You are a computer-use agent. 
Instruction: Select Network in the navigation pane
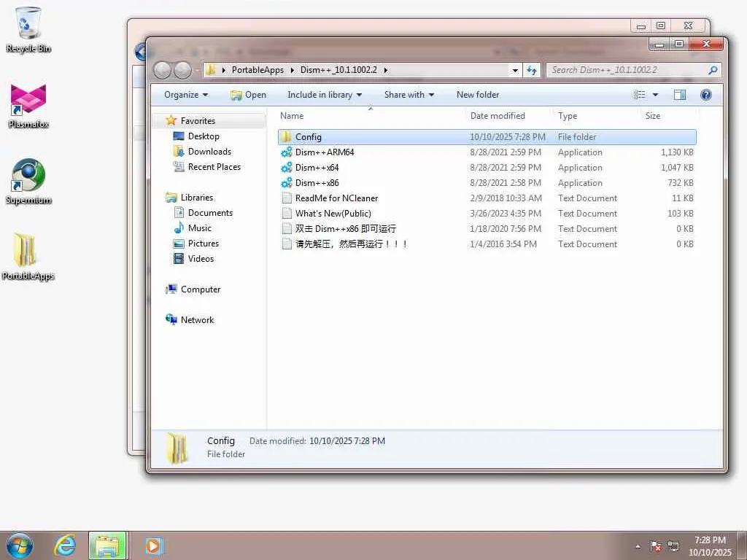pyautogui.click(x=197, y=319)
